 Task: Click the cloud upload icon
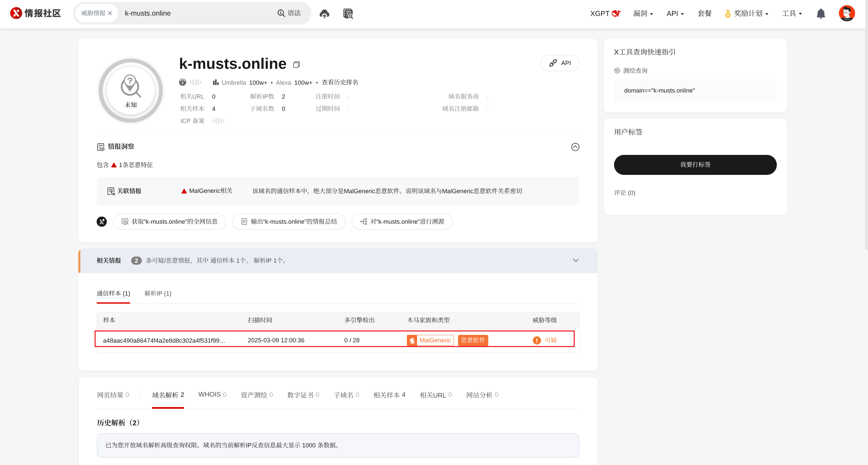tap(324, 14)
